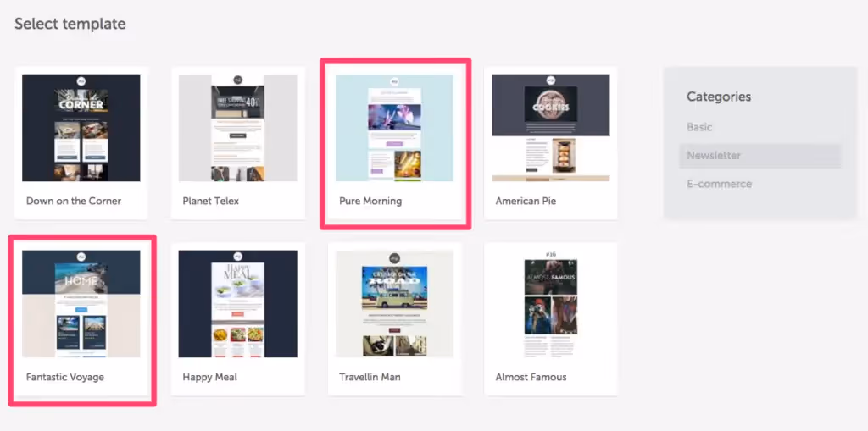Pick the American Pie template preview
This screenshot has height=431, width=868.
[551, 128]
